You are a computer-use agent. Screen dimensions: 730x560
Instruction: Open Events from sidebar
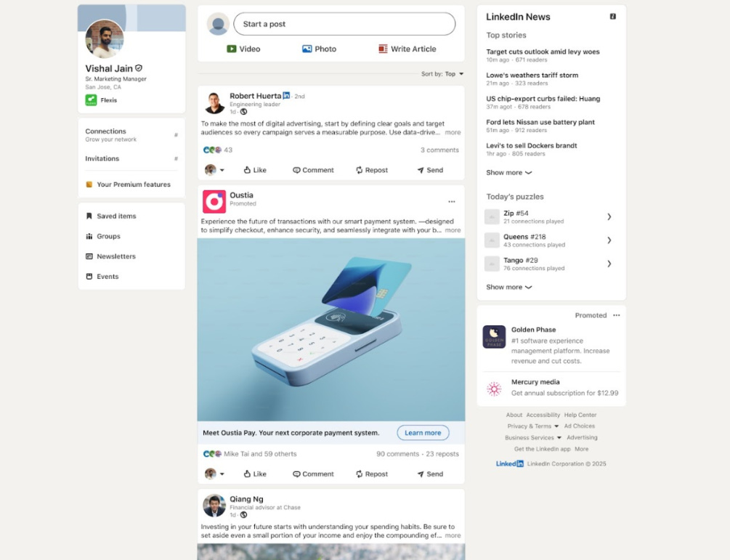[x=102, y=277]
